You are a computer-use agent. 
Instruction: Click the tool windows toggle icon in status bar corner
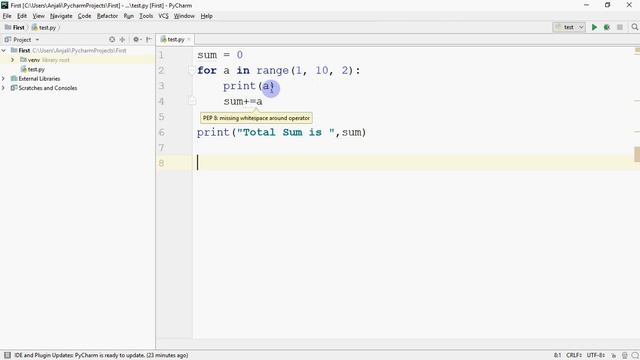[x=7, y=355]
